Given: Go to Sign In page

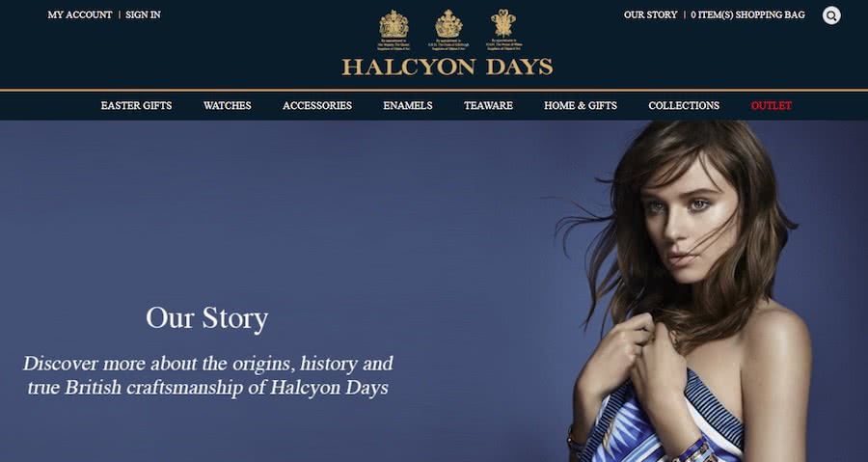Looking at the screenshot, I should pos(143,14).
